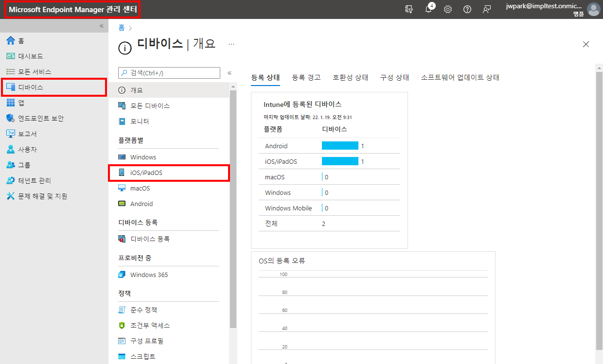Switch to the 호환성 상태 tab
The width and height of the screenshot is (603, 364).
point(351,77)
